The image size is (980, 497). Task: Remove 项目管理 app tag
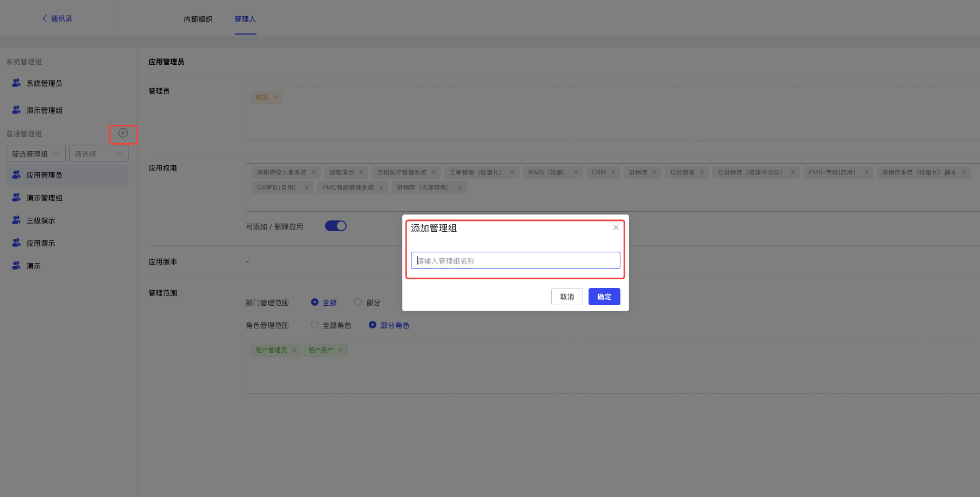[x=702, y=173]
